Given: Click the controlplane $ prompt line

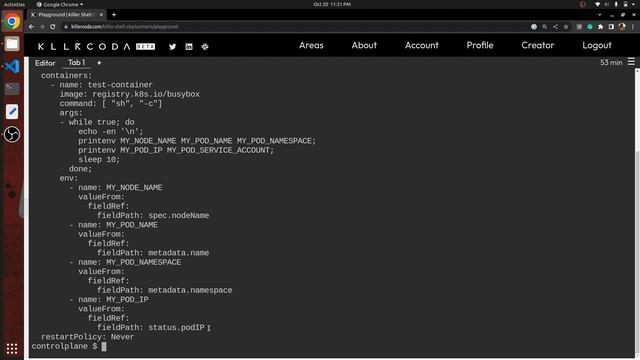Looking at the screenshot, I should 69,347.
